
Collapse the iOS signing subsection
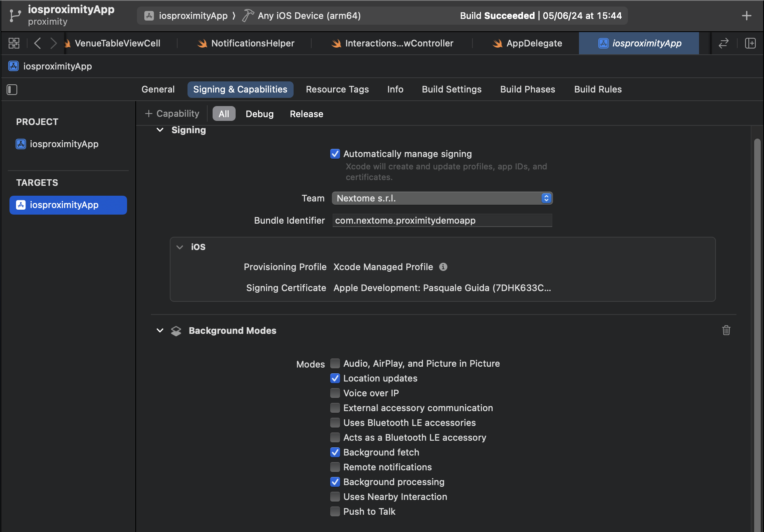[180, 247]
